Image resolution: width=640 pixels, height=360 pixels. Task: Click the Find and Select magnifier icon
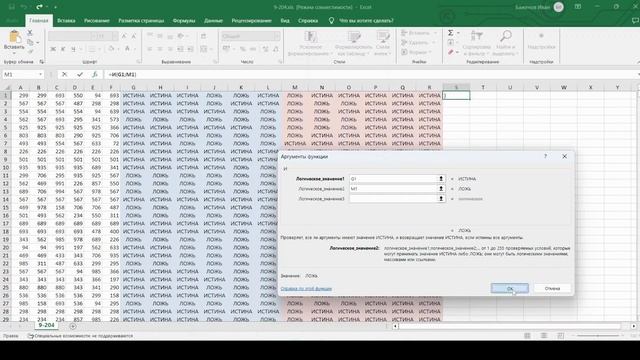[x=506, y=36]
